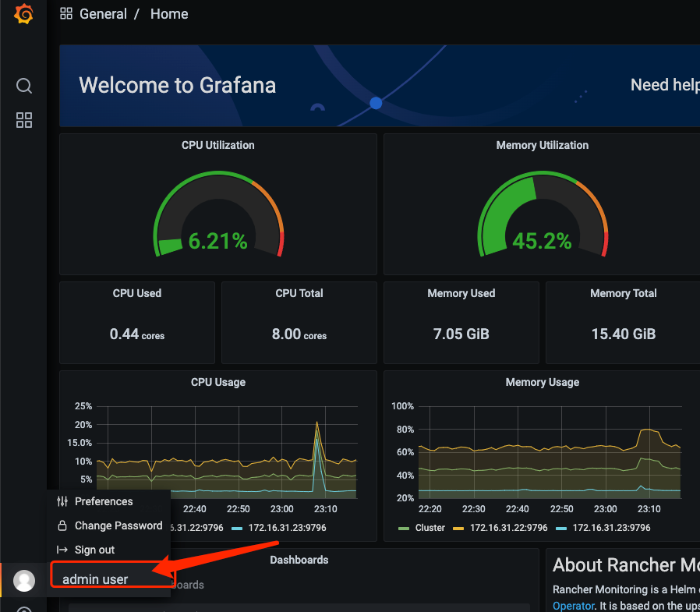Viewport: 700px width, 612px height.
Task: Click the lock icon beside Change Password
Action: click(x=62, y=525)
